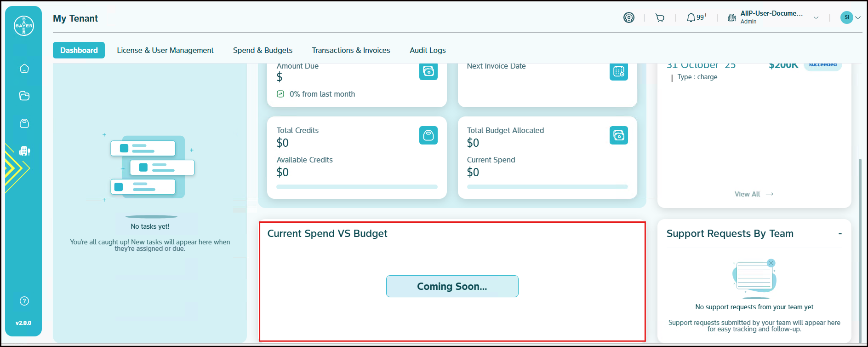Go to Transactions & Invoices tab
The width and height of the screenshot is (868, 347).
(x=351, y=50)
